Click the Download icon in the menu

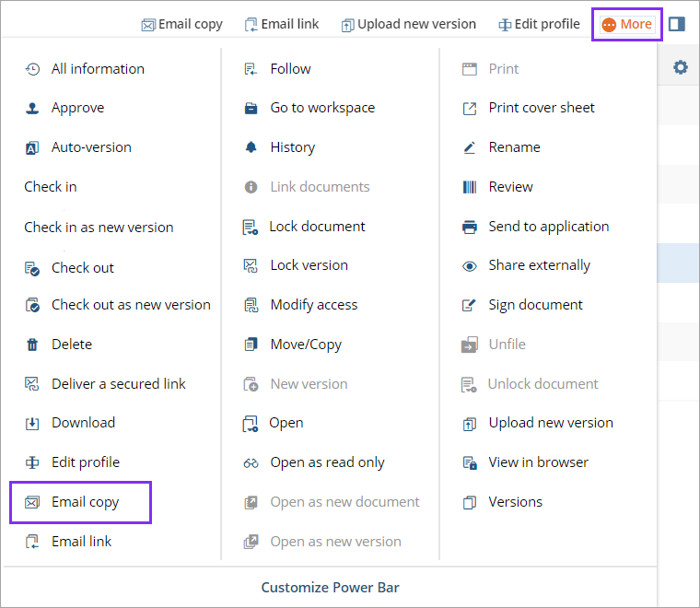pyautogui.click(x=32, y=423)
